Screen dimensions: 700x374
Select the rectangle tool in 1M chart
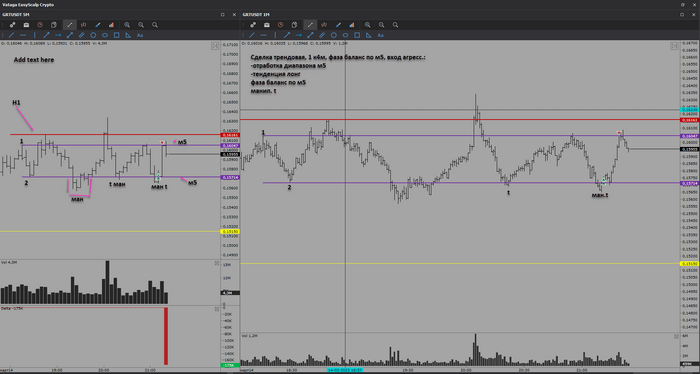point(357,35)
